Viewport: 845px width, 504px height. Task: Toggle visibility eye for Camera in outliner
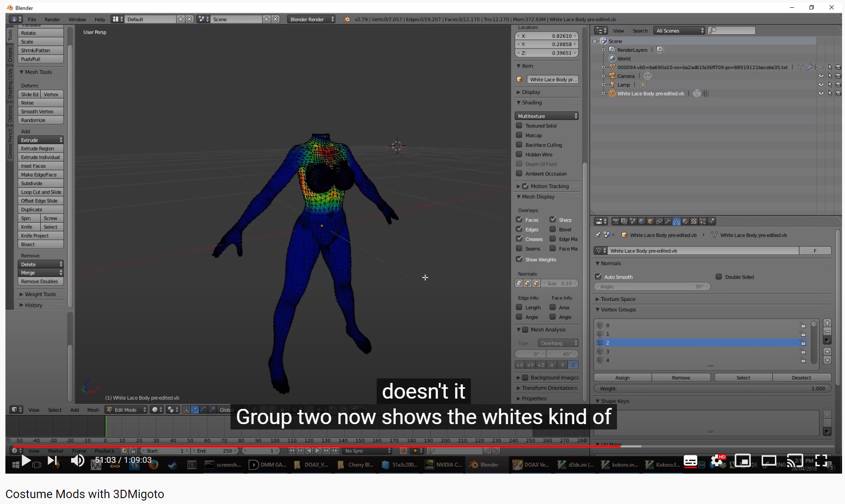pos(821,76)
